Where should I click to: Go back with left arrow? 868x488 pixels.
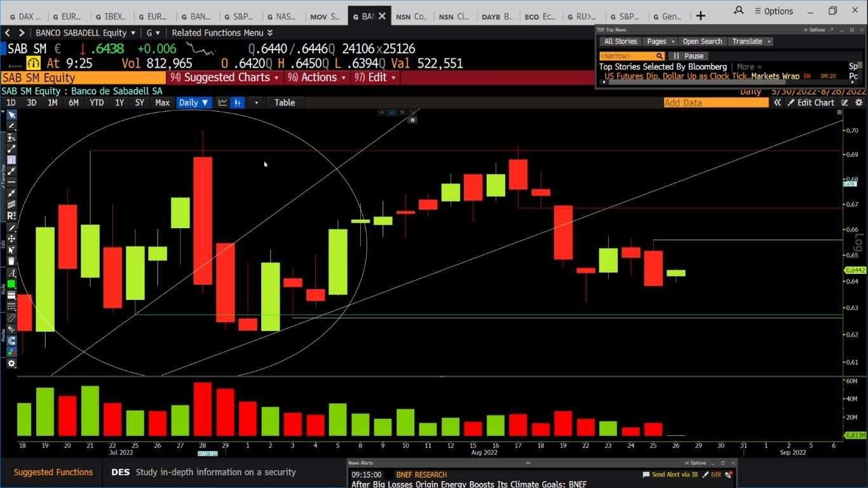click(7, 32)
